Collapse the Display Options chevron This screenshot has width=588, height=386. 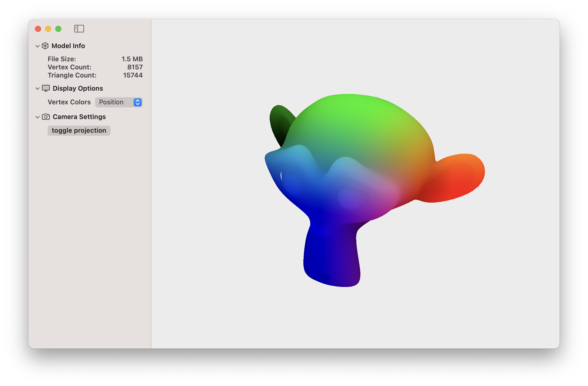pyautogui.click(x=38, y=89)
